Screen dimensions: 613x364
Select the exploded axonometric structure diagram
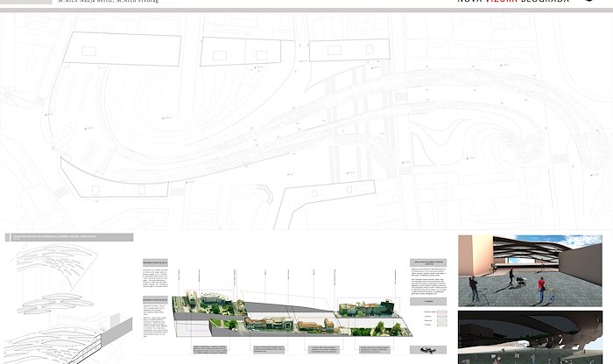69,303
